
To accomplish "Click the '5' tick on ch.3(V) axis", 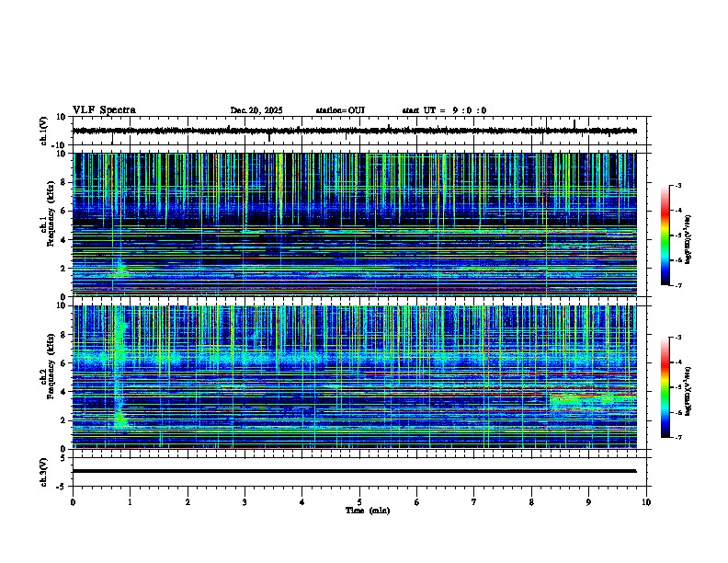I will pyautogui.click(x=64, y=458).
